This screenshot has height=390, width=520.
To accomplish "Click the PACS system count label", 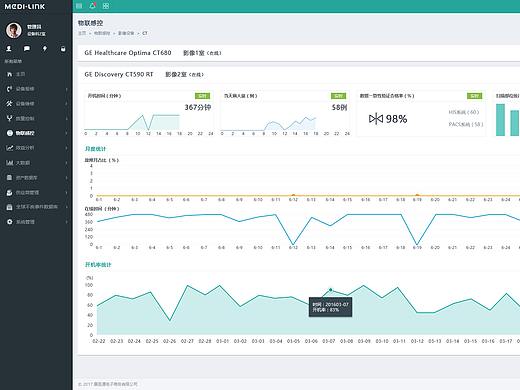I will coord(466,124).
